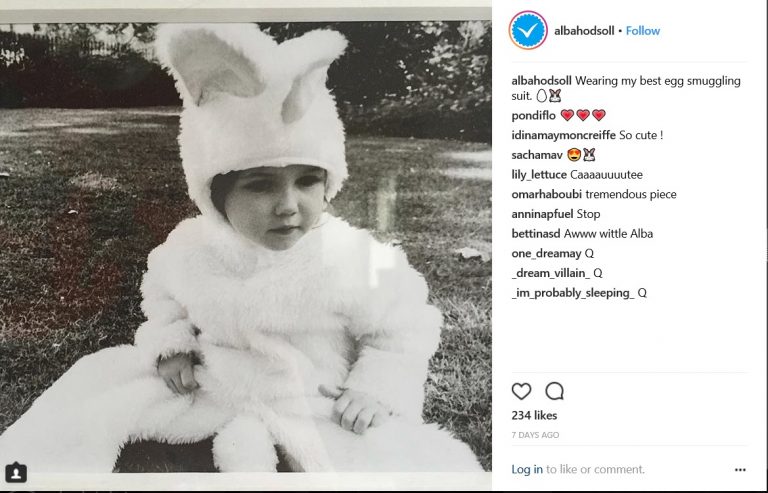Follow the albahodsoll account

tap(643, 31)
